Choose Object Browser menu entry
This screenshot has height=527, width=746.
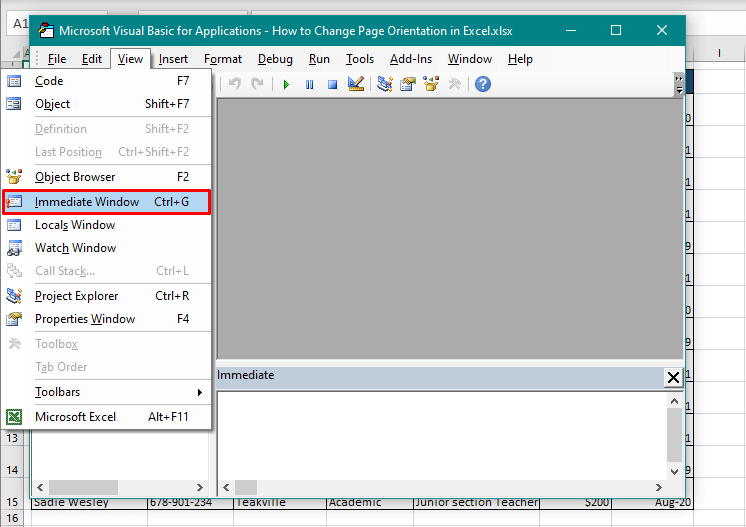point(107,177)
